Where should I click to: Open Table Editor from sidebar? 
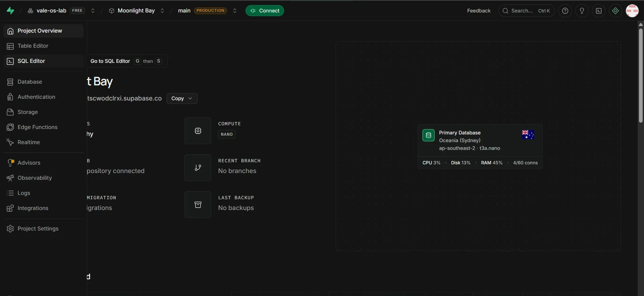click(x=44, y=46)
